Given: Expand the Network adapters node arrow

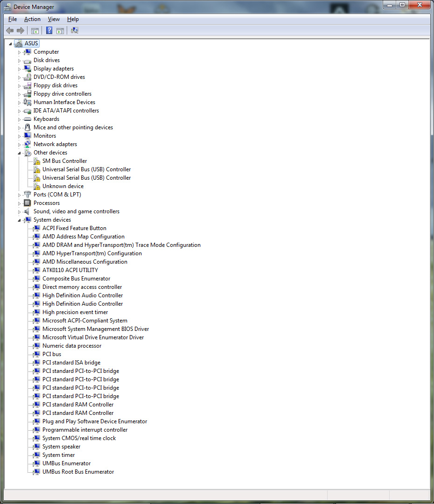Looking at the screenshot, I should [19, 145].
